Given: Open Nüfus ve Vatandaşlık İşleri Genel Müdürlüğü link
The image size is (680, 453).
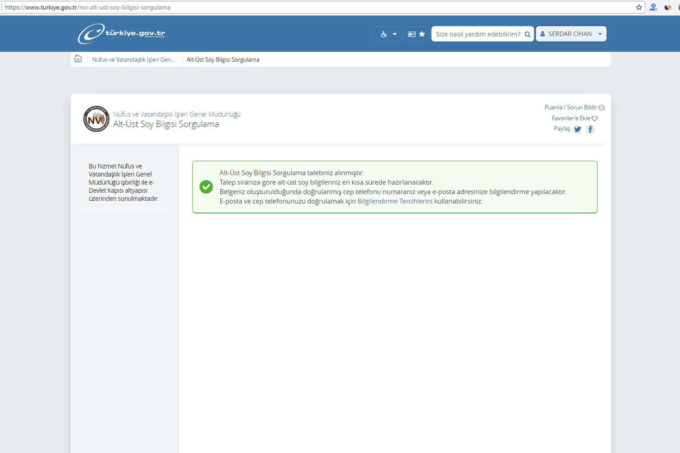Looking at the screenshot, I should point(177,113).
